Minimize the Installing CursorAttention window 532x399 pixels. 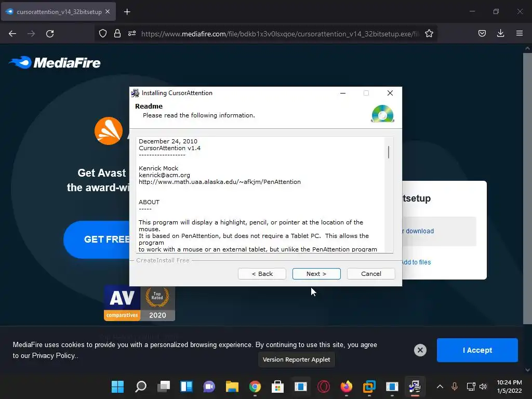[x=343, y=93]
